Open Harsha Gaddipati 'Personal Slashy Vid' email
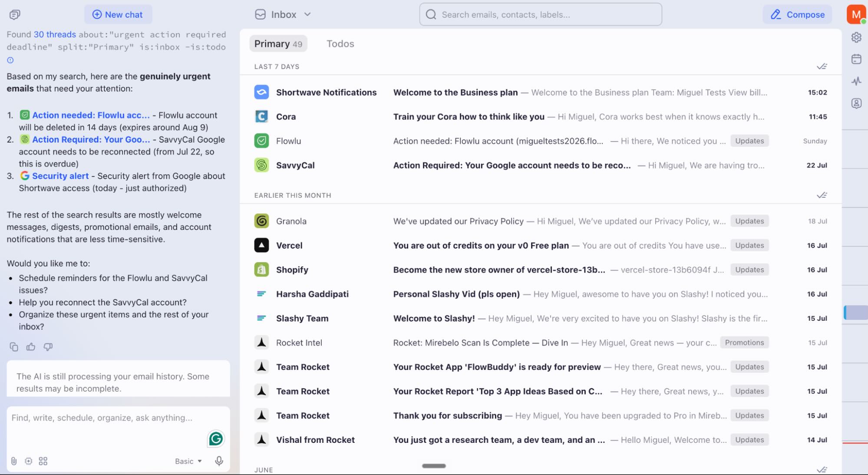This screenshot has width=868, height=475. tap(541, 294)
